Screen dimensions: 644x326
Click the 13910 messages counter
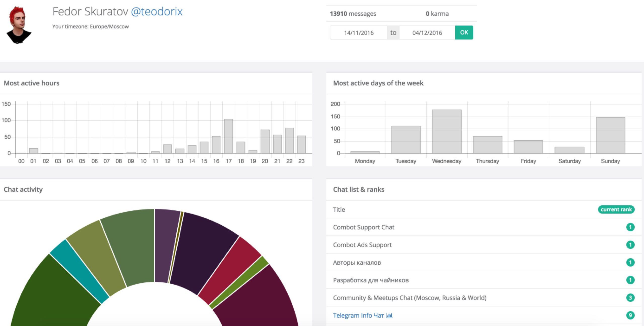point(353,14)
